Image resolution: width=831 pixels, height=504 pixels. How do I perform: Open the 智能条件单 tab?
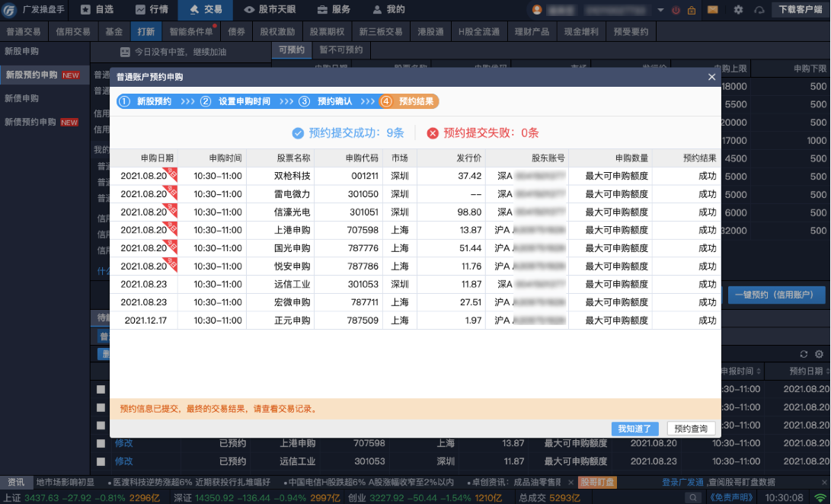coord(191,32)
